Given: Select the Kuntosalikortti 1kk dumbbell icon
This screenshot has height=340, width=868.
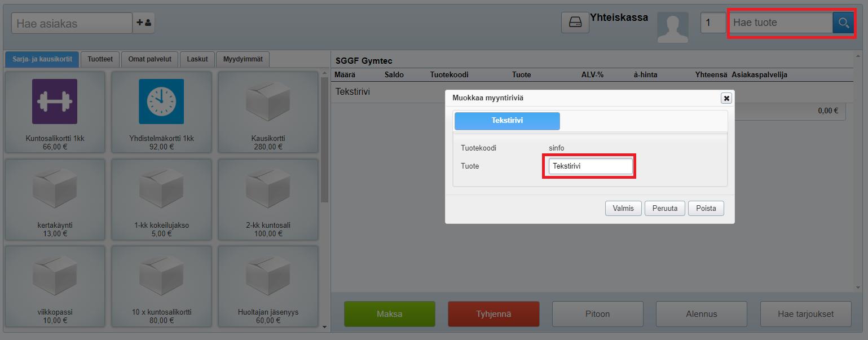Looking at the screenshot, I should 55,101.
